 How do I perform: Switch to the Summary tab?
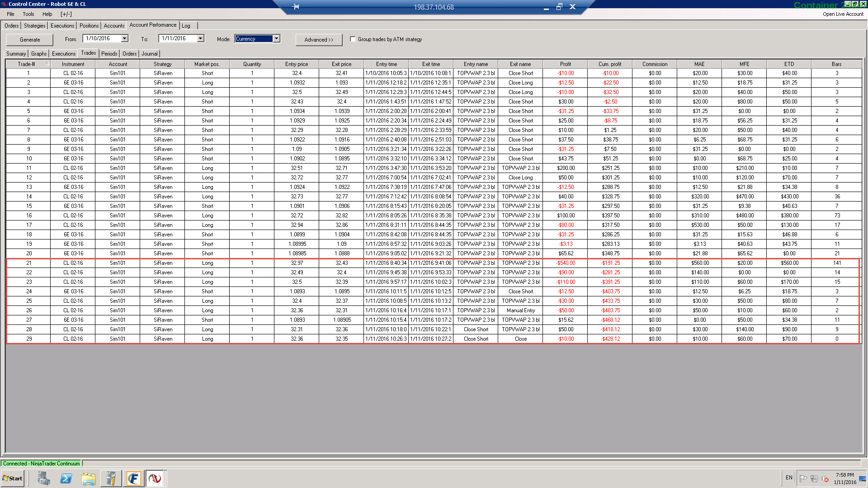[16, 54]
